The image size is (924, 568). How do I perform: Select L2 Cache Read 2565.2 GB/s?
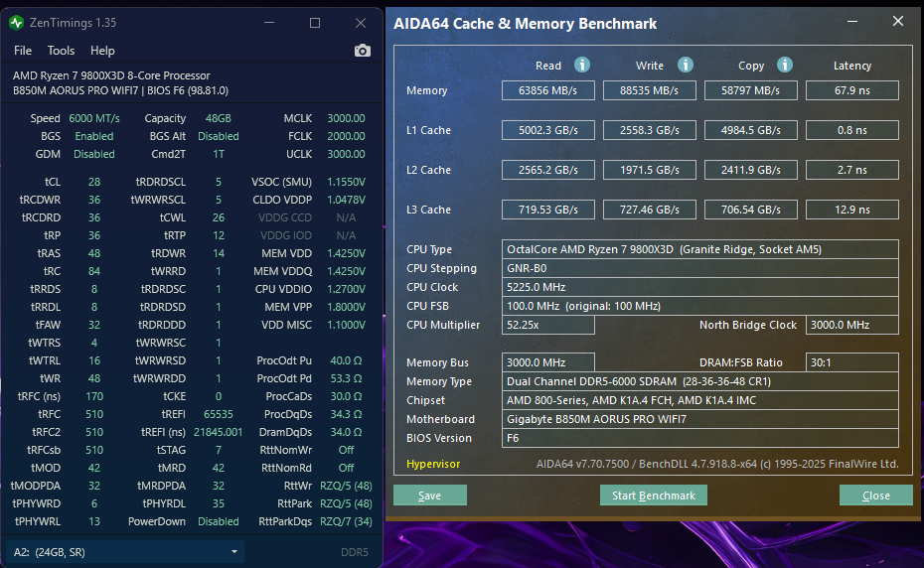[x=548, y=170]
